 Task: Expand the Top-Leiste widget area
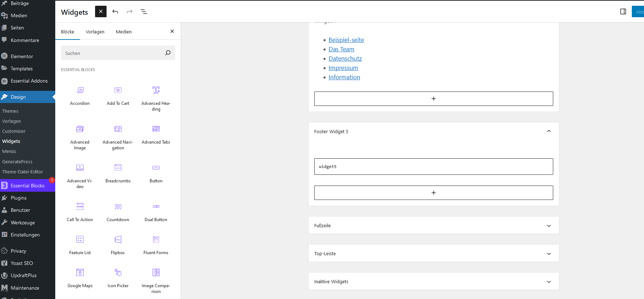[549, 253]
